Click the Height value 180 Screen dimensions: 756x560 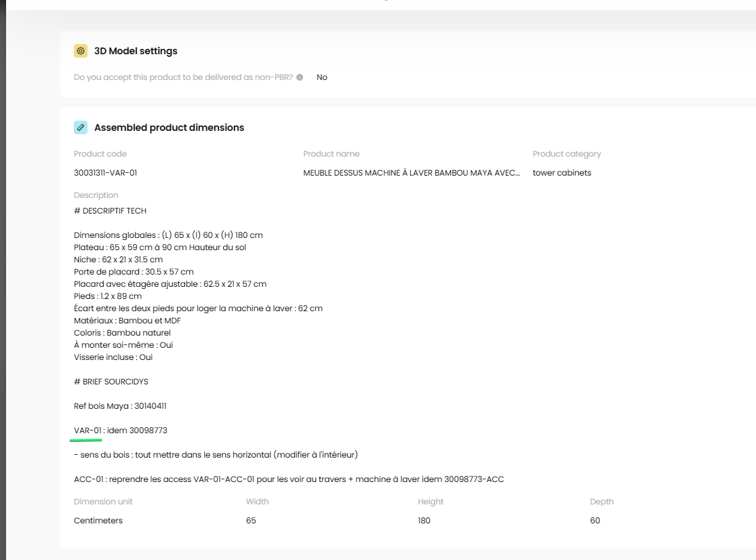(424, 521)
